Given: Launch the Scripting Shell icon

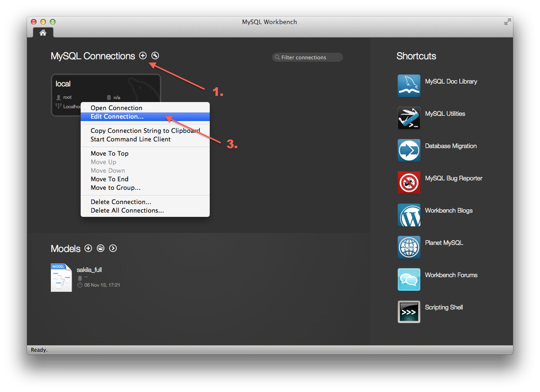Looking at the screenshot, I should click(409, 312).
